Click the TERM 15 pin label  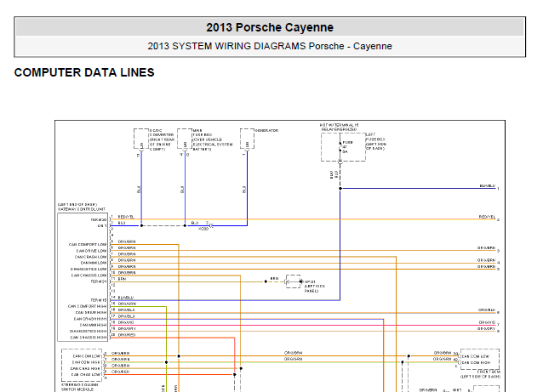coord(99,300)
